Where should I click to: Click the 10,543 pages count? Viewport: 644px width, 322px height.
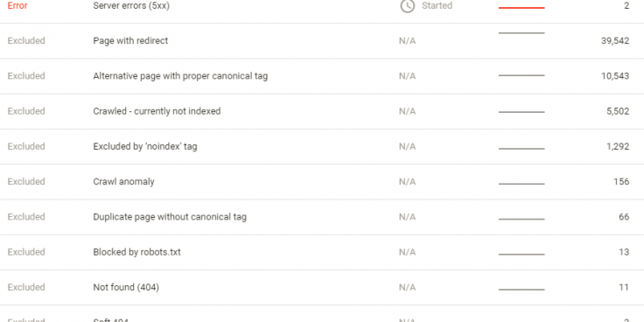(x=615, y=76)
